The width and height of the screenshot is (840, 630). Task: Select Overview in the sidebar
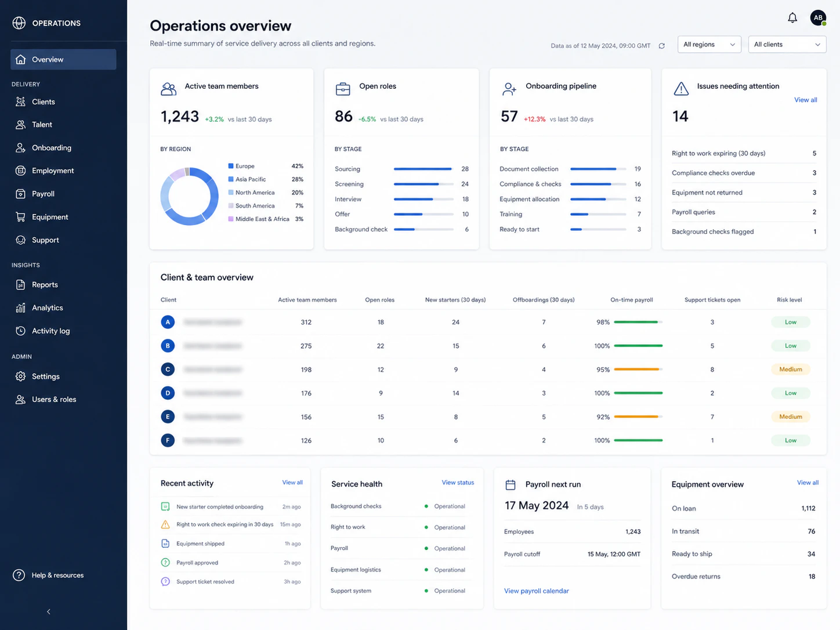pyautogui.click(x=63, y=59)
